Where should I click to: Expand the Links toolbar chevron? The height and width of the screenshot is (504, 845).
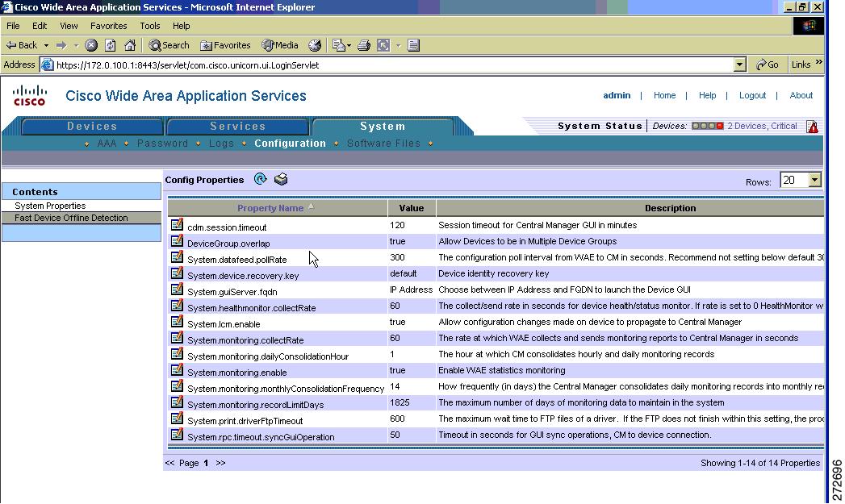(819, 63)
